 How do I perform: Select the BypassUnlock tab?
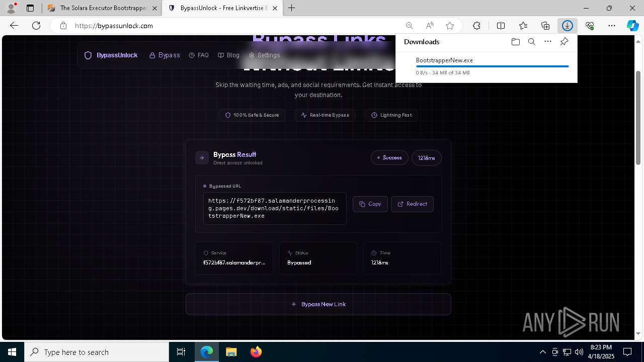click(222, 8)
